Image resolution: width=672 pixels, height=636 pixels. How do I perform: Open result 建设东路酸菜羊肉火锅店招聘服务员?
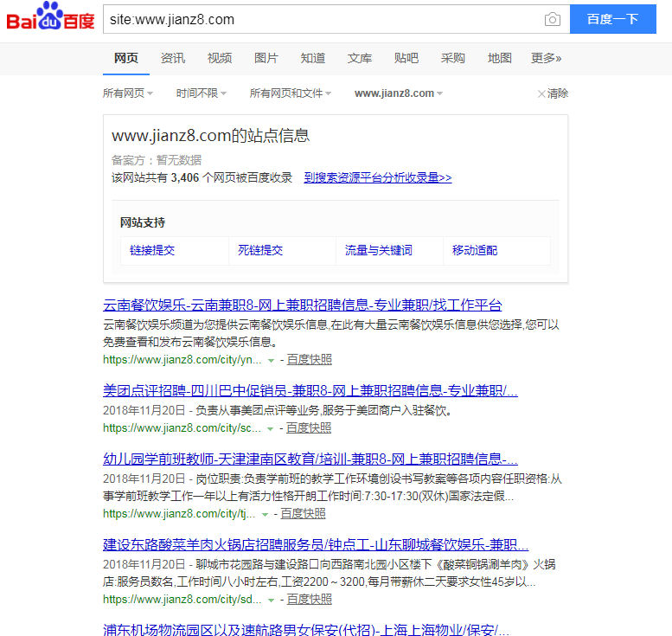316,545
